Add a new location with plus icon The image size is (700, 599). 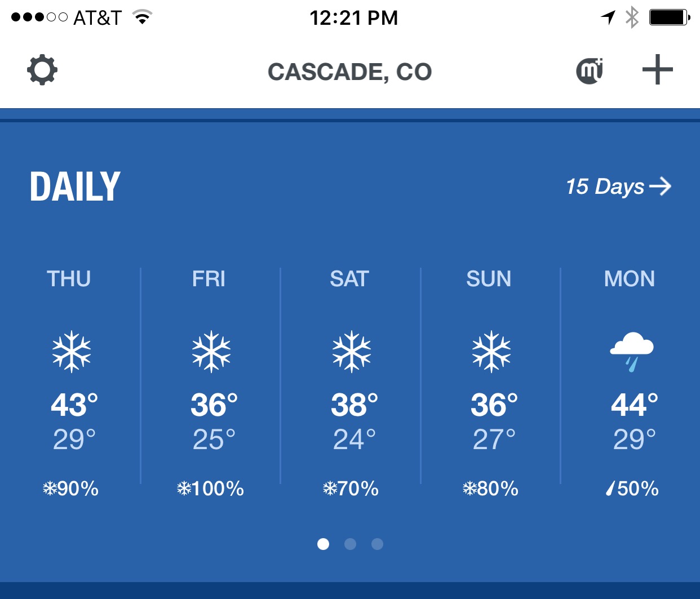click(x=657, y=70)
